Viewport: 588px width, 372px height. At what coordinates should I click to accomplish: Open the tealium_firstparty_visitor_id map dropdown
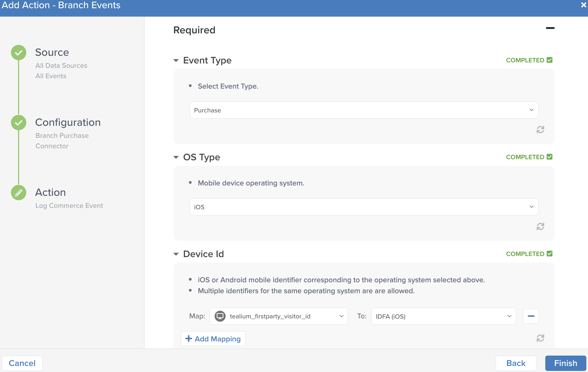(x=279, y=316)
